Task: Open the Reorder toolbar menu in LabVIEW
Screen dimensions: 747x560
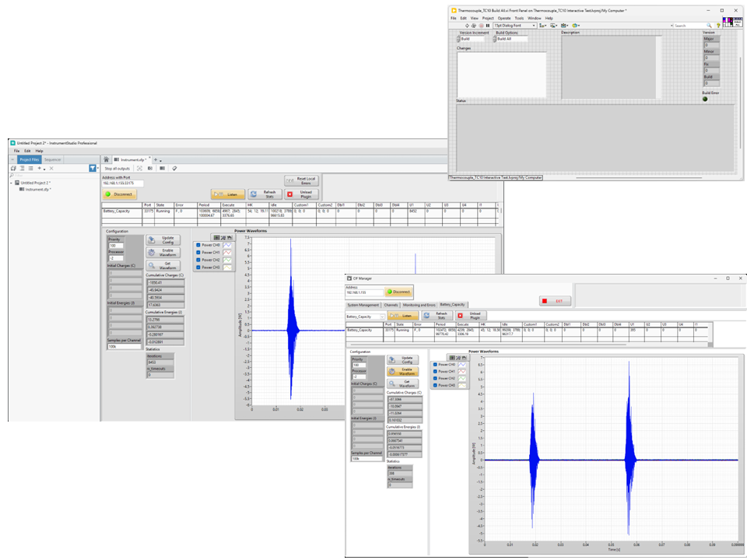Action: pyautogui.click(x=576, y=26)
